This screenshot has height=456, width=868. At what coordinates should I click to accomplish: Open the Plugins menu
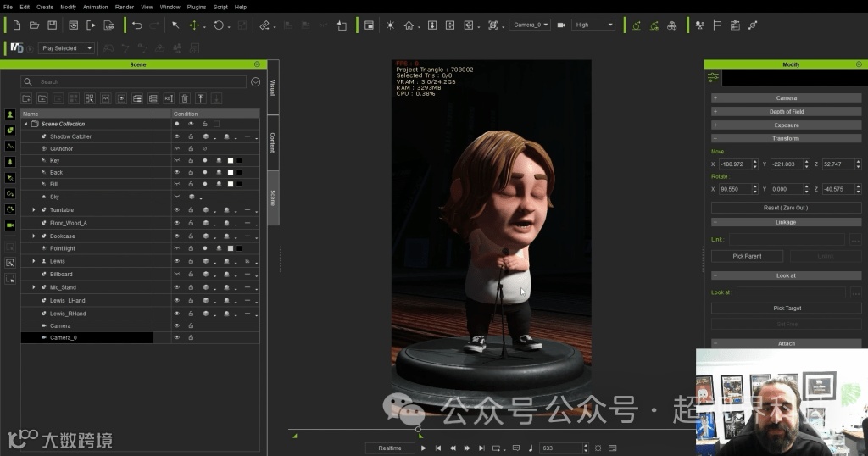(197, 7)
